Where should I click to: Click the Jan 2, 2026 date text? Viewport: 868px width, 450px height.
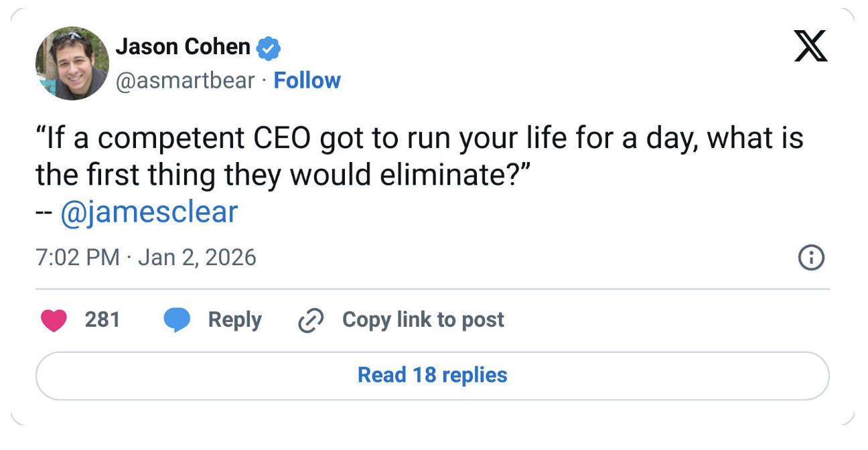coord(197,257)
